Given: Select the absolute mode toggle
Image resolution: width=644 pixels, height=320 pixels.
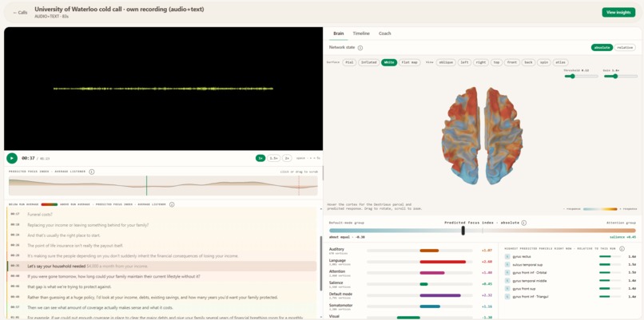Looking at the screenshot, I should pos(602,48).
